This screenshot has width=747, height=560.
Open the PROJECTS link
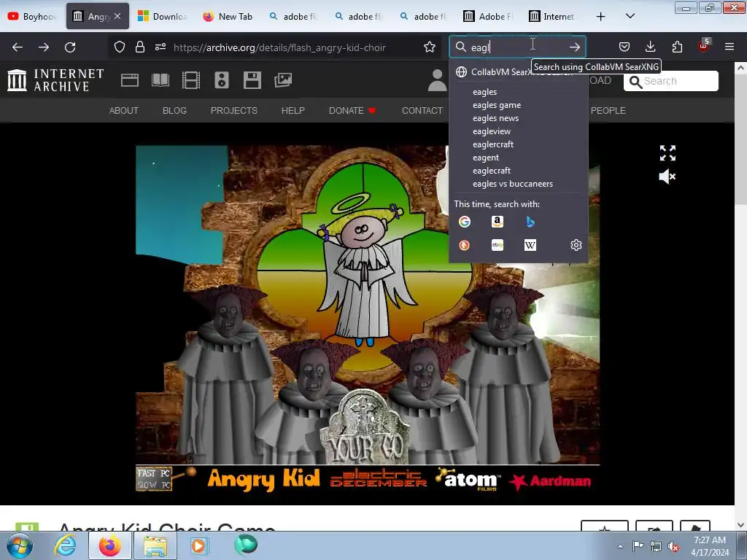point(234,111)
